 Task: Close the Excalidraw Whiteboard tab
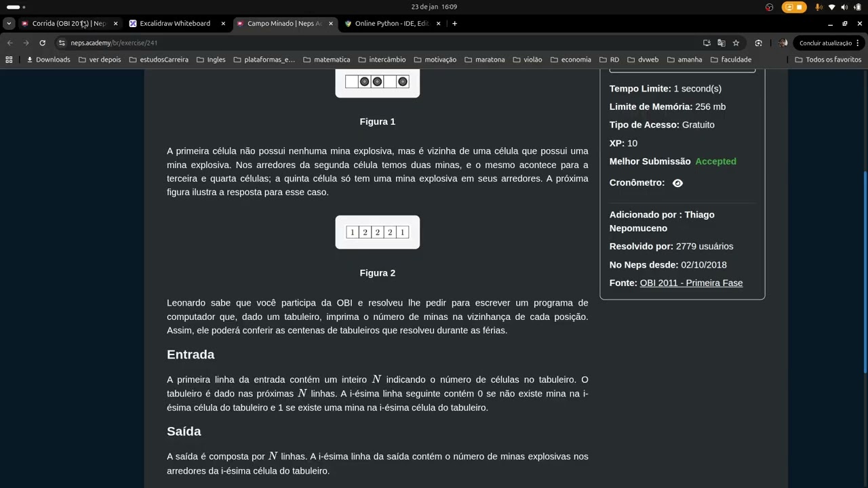(x=223, y=23)
